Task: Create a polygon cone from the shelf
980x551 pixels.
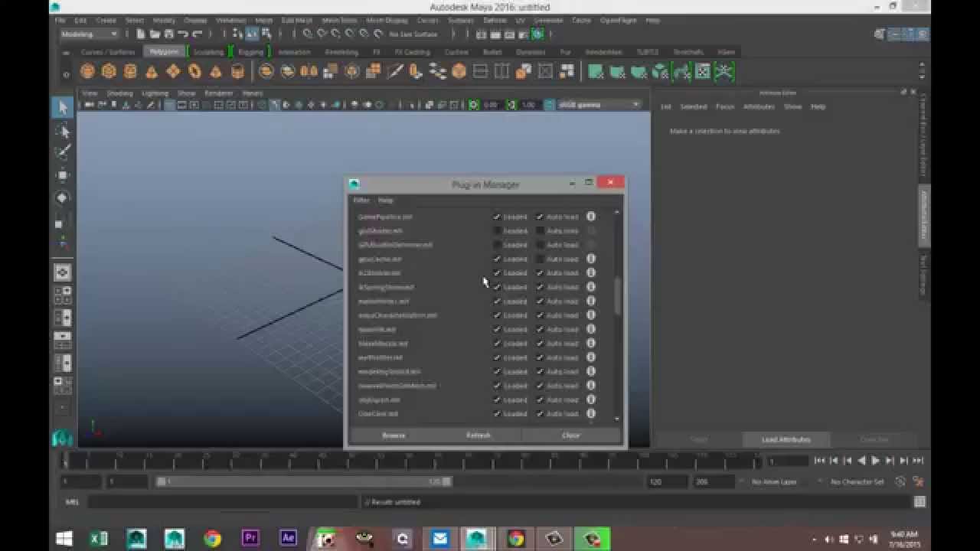Action: (152, 71)
